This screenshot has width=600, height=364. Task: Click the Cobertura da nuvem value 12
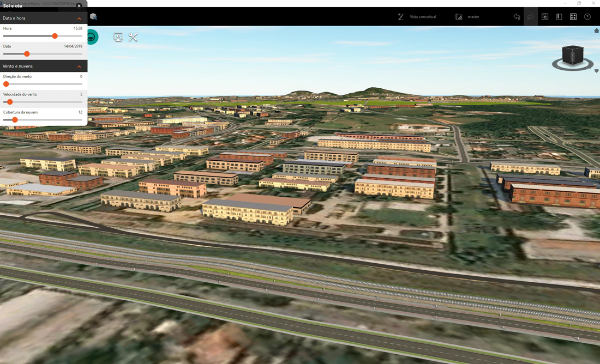click(80, 112)
